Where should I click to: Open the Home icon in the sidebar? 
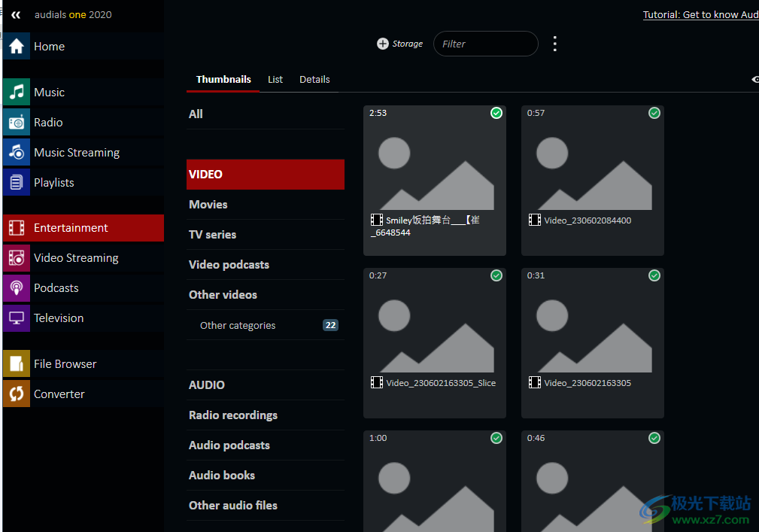point(17,46)
